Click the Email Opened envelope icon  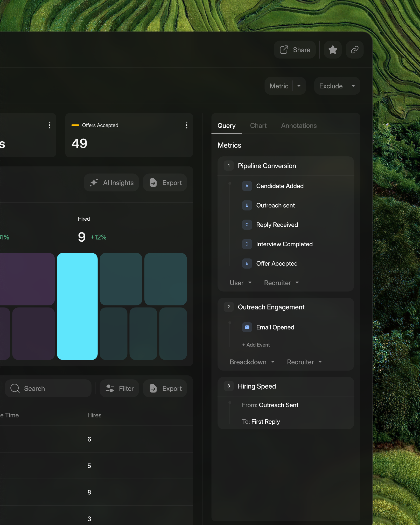point(247,327)
